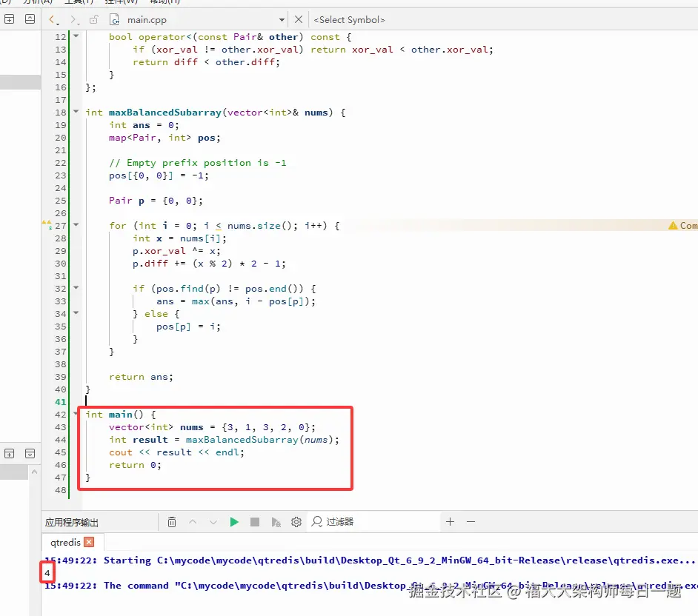This screenshot has width=698, height=616.
Task: Close the qtredis output tab
Action: [89, 542]
